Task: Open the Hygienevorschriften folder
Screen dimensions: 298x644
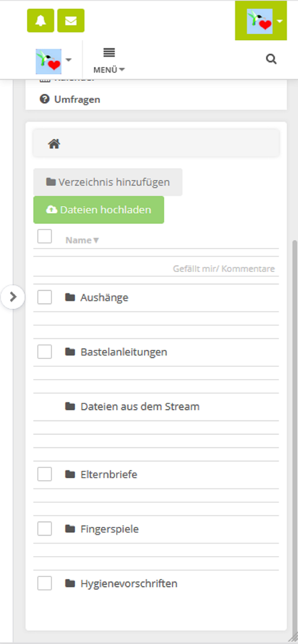Action: tap(129, 583)
